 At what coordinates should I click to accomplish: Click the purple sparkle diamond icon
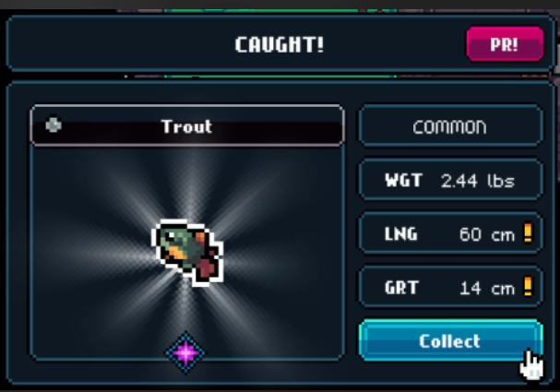[x=185, y=352]
